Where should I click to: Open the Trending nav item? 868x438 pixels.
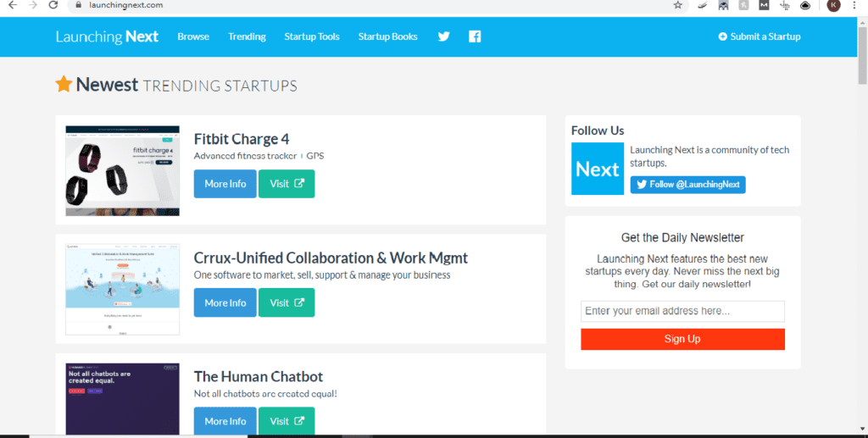coord(247,36)
